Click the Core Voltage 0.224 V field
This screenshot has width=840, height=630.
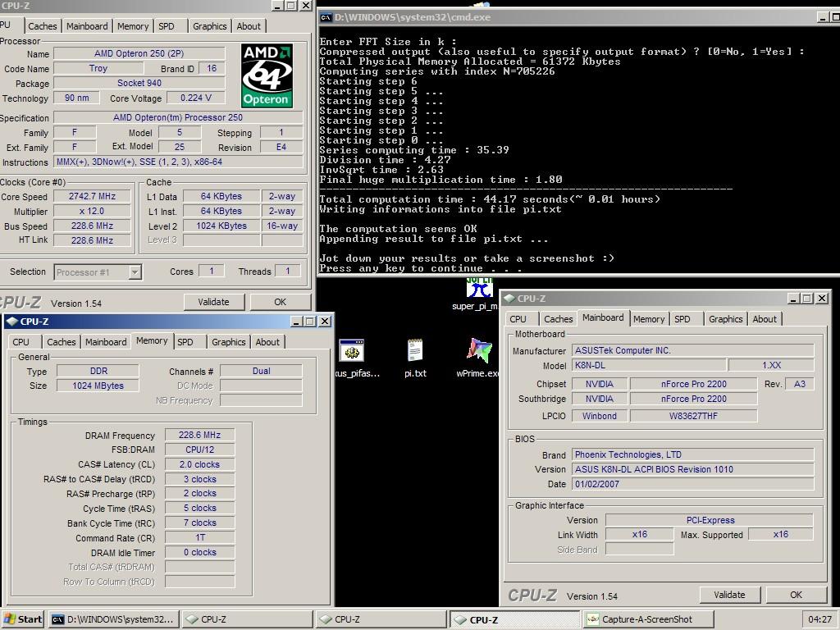(195, 98)
